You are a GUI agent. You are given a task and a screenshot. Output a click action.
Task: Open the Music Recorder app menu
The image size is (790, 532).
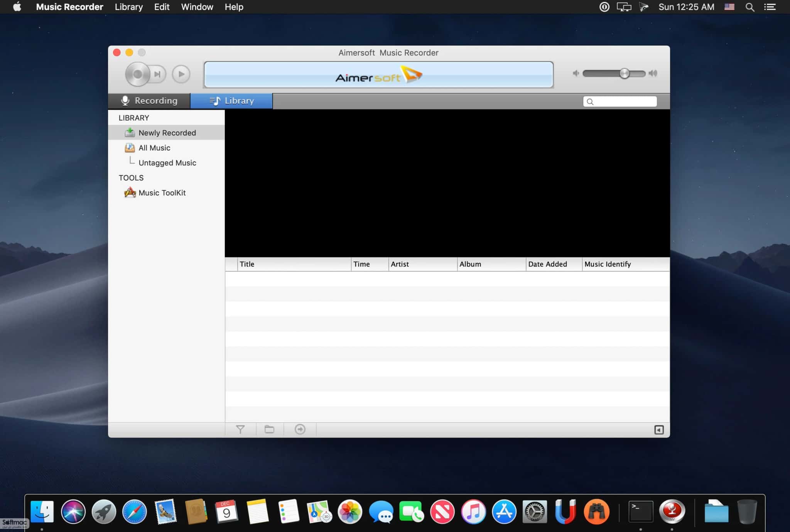click(x=69, y=7)
